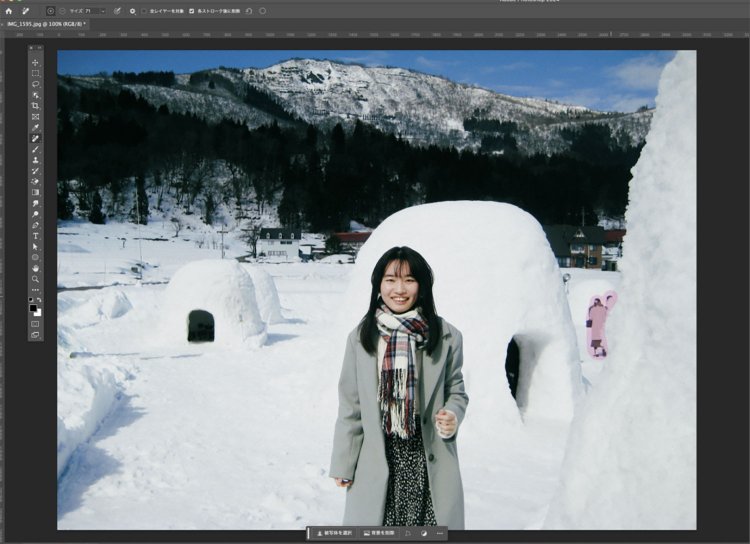Open the black foreground color swatch
Screen dimensions: 750x544
[33, 308]
